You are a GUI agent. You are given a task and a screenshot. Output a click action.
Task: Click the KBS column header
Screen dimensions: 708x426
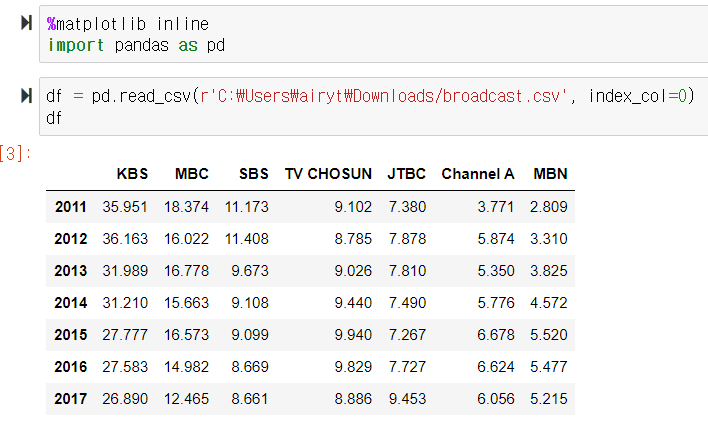click(x=132, y=174)
